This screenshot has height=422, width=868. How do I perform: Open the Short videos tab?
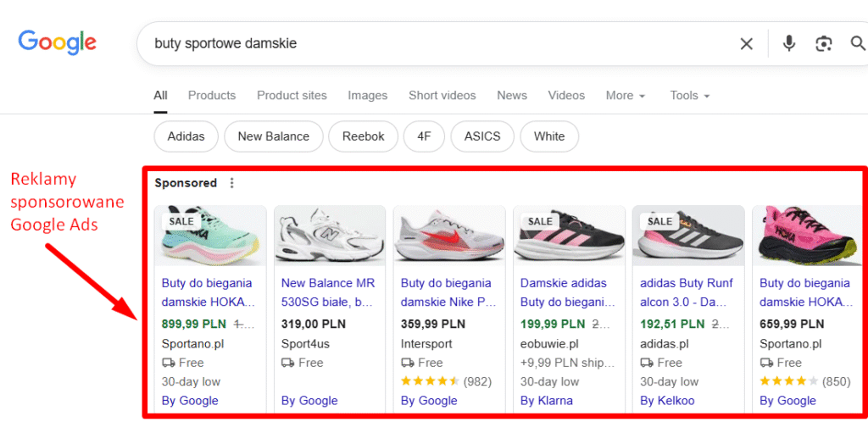tap(442, 96)
